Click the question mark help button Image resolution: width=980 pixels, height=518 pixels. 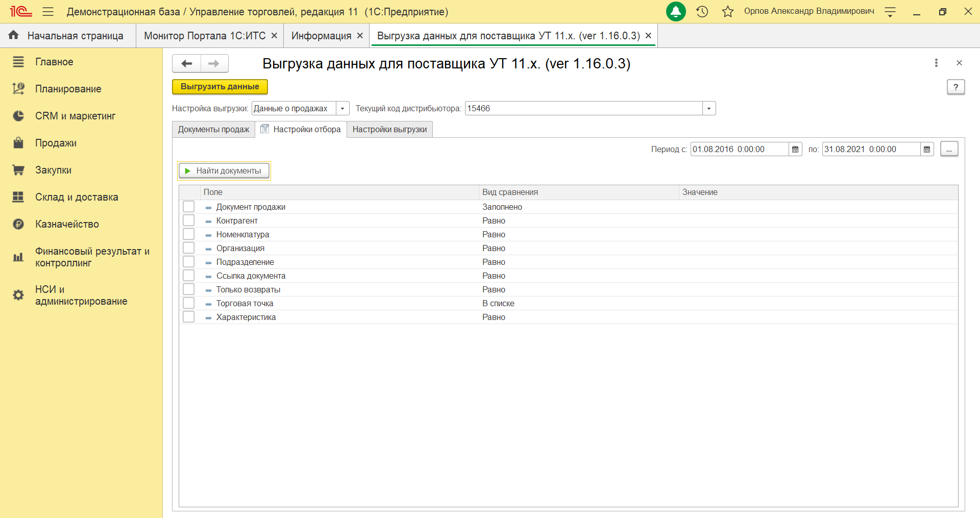point(955,87)
